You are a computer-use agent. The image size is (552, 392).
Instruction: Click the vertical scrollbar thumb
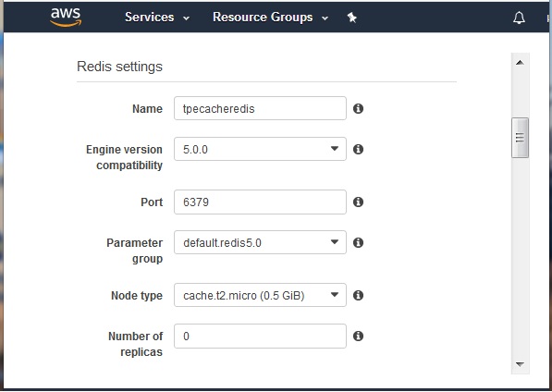tap(520, 138)
